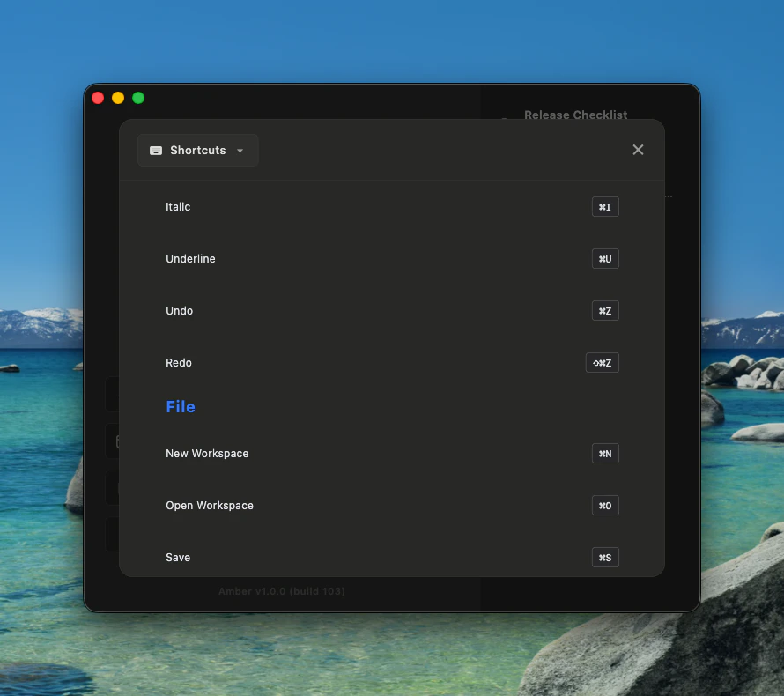The width and height of the screenshot is (784, 696).
Task: Click the chevron next to Shortcuts
Action: pyautogui.click(x=239, y=150)
